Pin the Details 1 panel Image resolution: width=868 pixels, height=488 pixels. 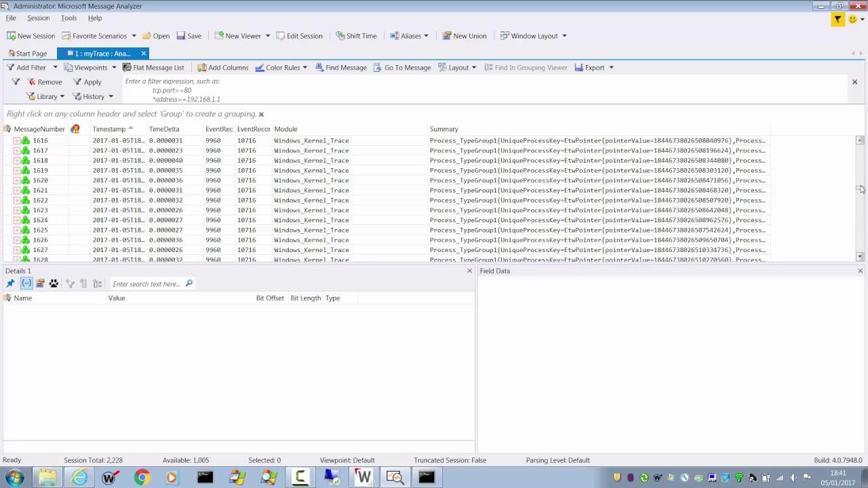(x=10, y=283)
